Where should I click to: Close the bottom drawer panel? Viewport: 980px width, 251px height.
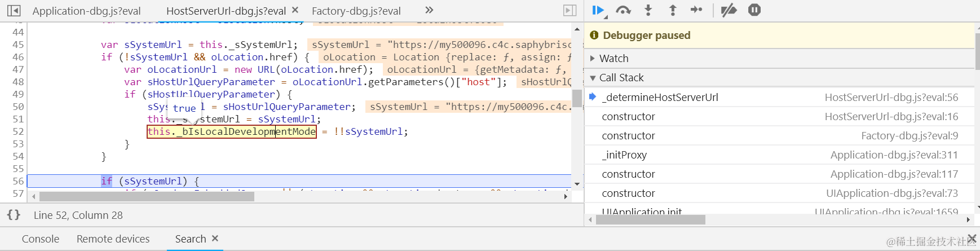(x=972, y=239)
